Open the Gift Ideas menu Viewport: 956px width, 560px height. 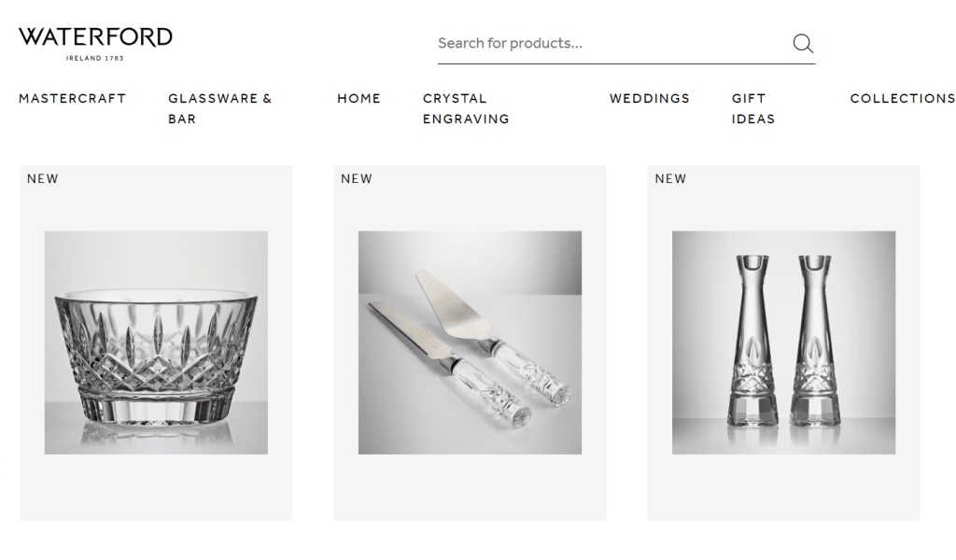pos(753,108)
